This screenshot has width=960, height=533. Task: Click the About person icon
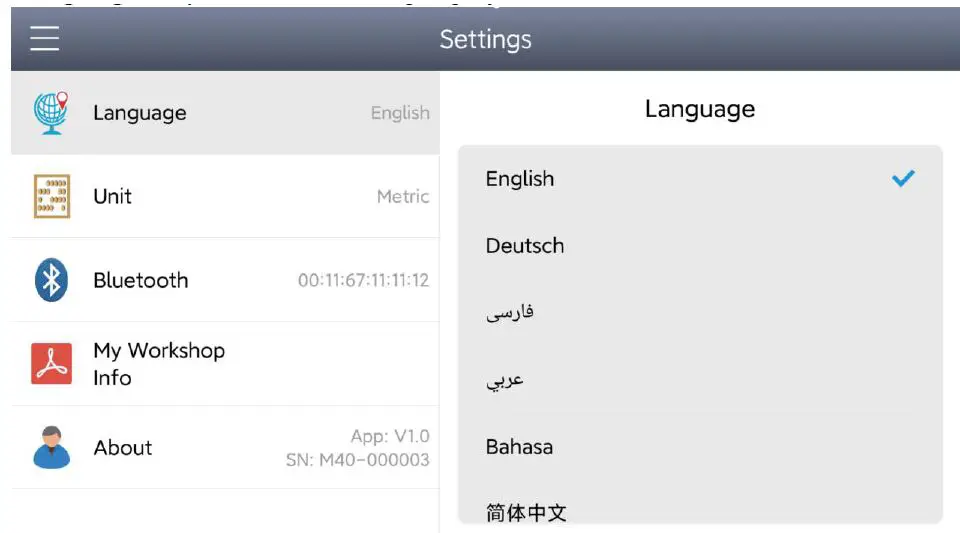[x=51, y=447]
